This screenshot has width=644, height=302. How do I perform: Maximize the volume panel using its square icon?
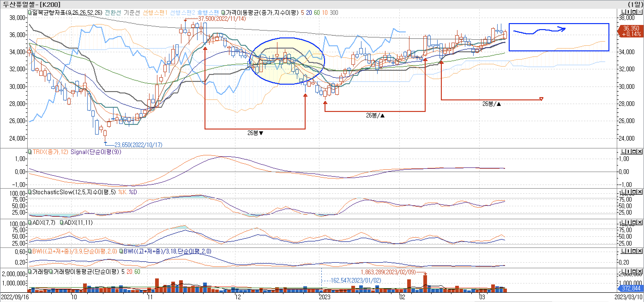[634, 271]
